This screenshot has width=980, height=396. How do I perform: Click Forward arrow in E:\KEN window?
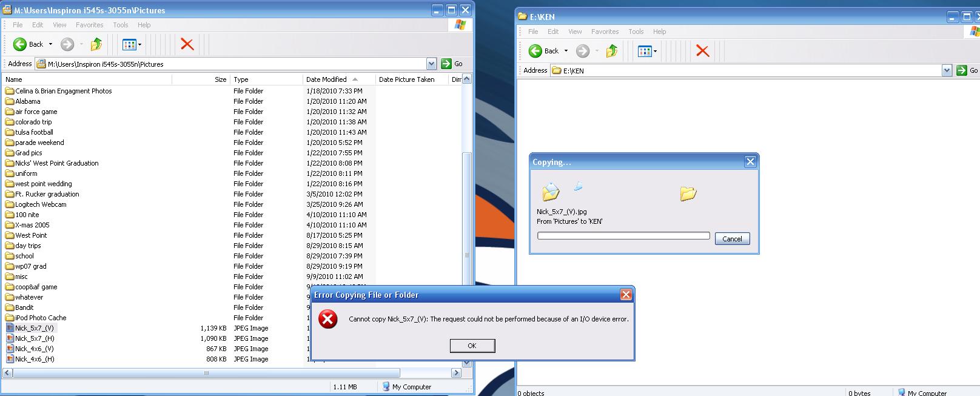[x=583, y=51]
